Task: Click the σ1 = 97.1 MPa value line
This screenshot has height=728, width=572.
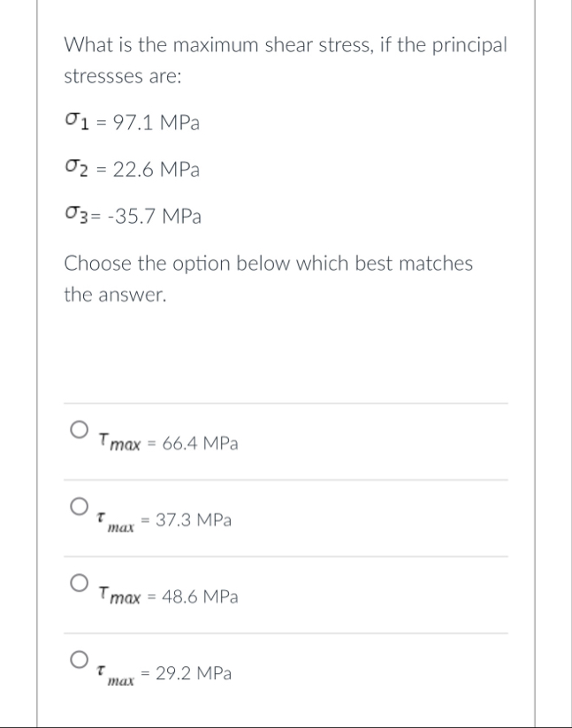Action: click(x=133, y=123)
